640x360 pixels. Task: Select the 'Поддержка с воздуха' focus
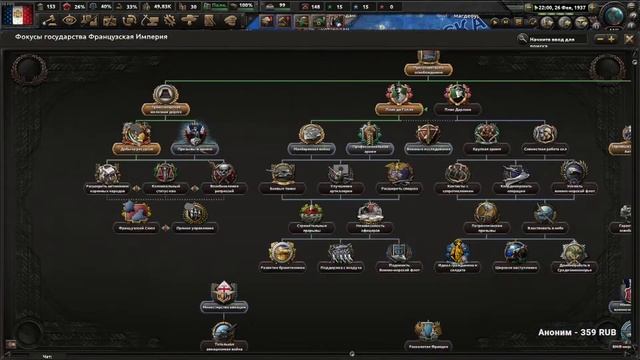tap(341, 257)
